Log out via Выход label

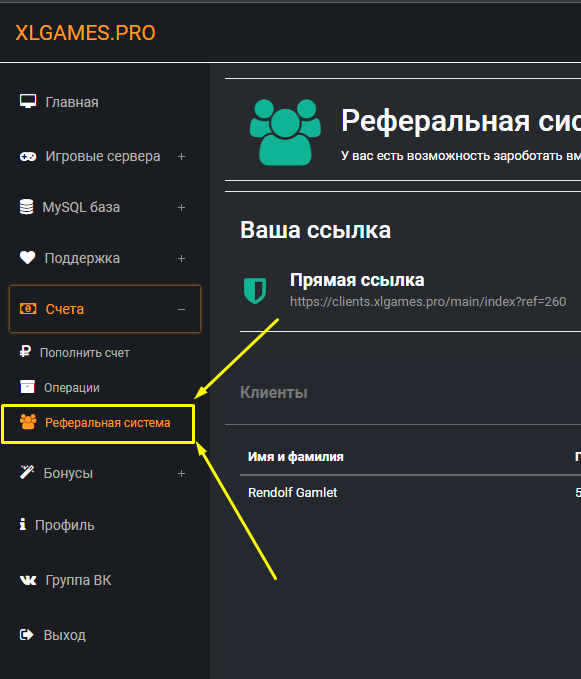[65, 635]
